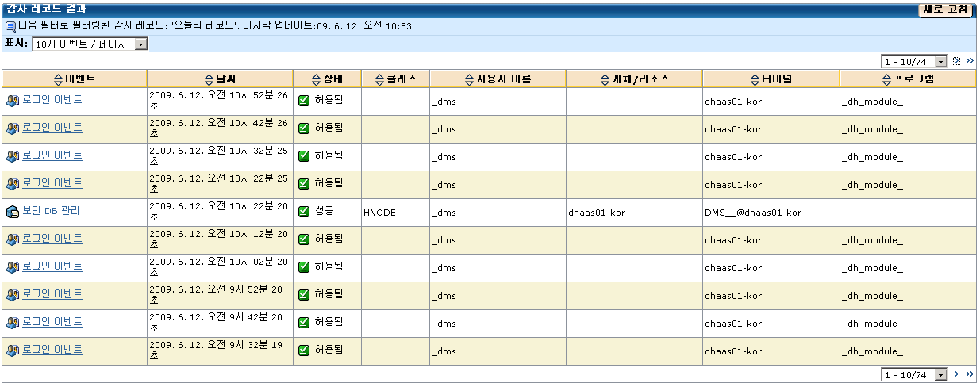Select dhaas01-kor terminal in 10시 12분 20초 row

(733, 240)
